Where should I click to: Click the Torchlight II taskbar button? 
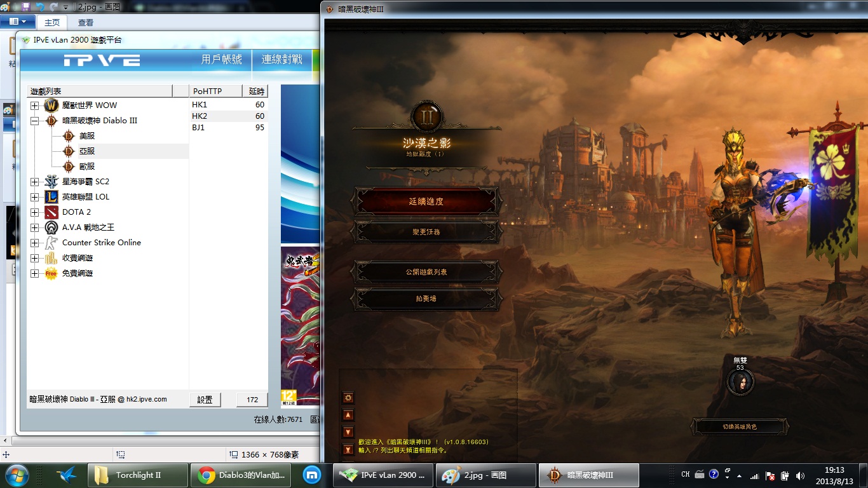tap(138, 475)
